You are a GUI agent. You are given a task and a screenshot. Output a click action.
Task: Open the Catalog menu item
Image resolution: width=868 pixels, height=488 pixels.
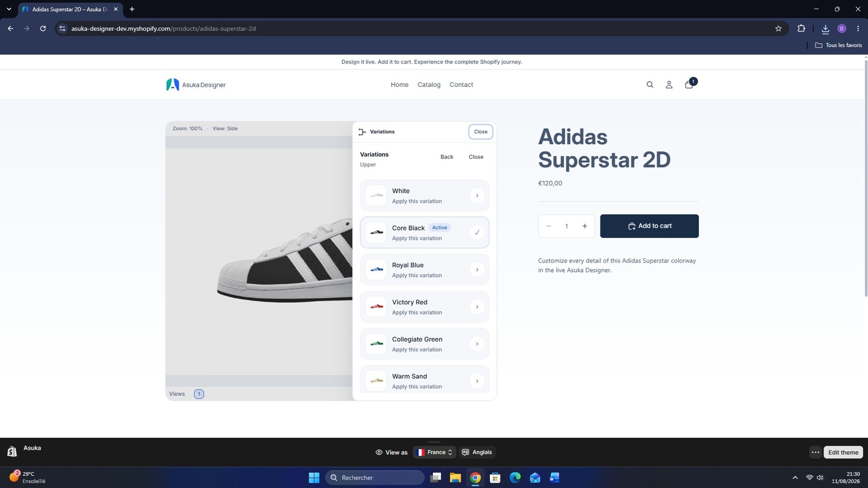point(429,85)
